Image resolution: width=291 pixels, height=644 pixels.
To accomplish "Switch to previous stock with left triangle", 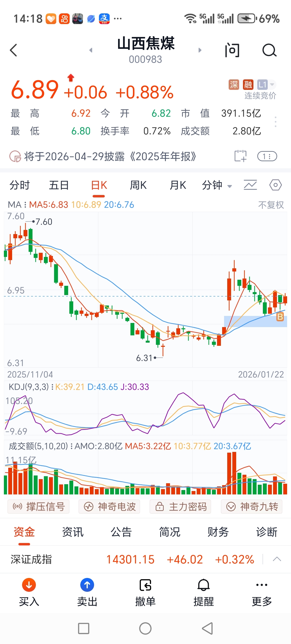I will 91,50.
